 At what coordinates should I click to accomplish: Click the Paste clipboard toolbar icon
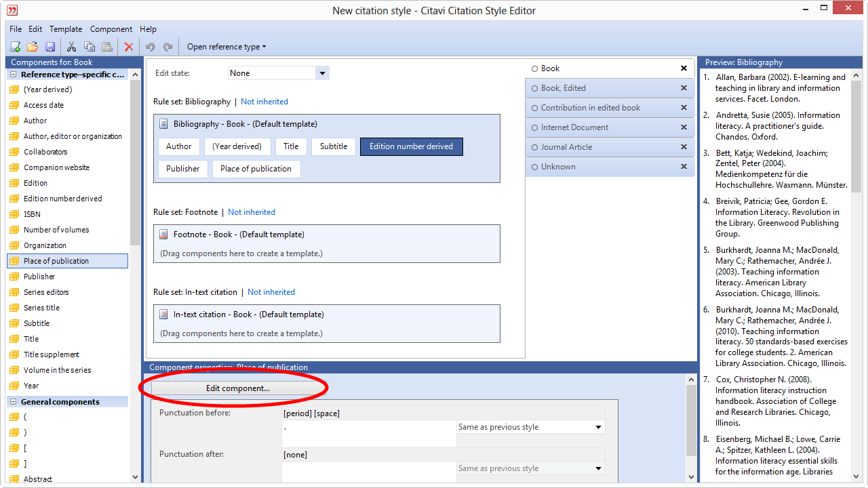click(106, 47)
